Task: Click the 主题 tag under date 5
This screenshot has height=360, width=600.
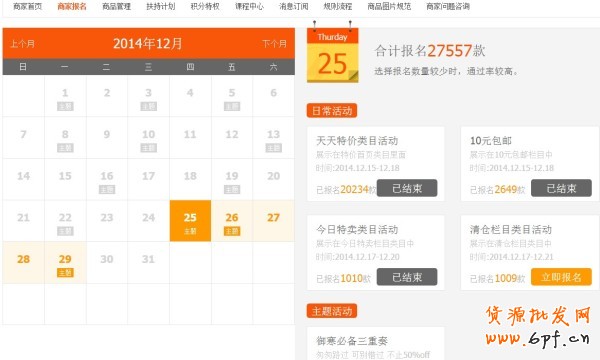Action: (232, 106)
